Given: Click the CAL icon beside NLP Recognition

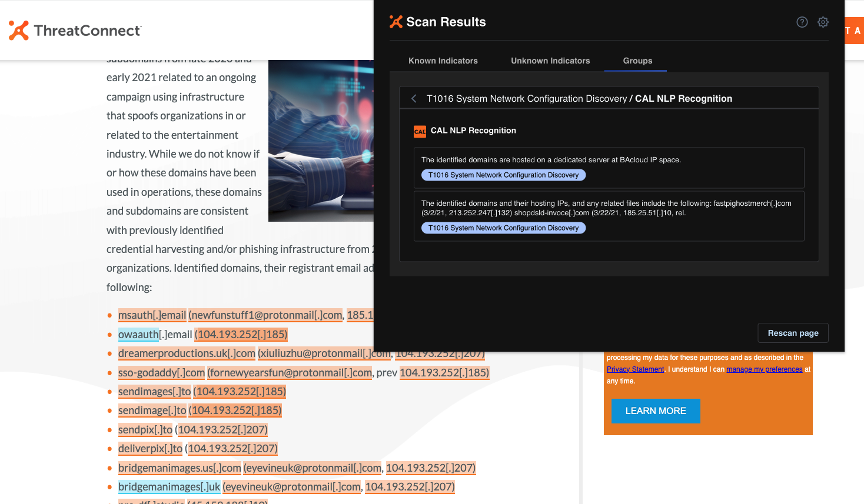Looking at the screenshot, I should click(x=420, y=131).
